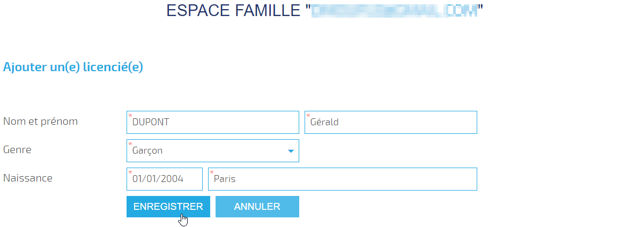Click the blurred email in the title
The image size is (644, 227).
(x=395, y=11)
